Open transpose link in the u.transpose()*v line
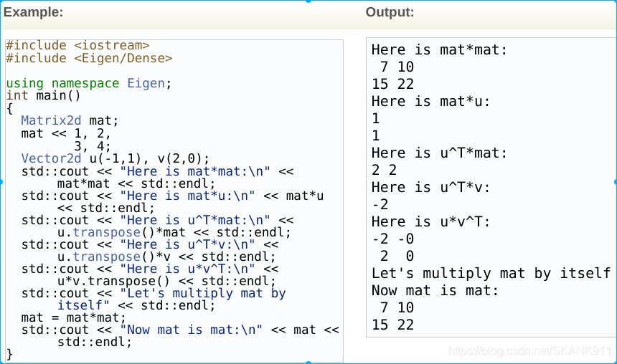The width and height of the screenshot is (617, 364). pyautogui.click(x=107, y=257)
